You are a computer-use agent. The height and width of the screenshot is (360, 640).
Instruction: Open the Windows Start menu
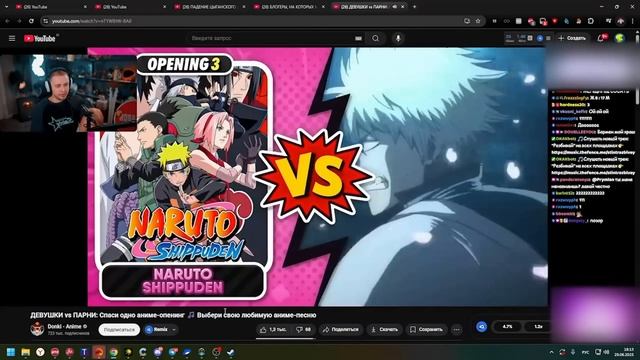[x=11, y=352]
